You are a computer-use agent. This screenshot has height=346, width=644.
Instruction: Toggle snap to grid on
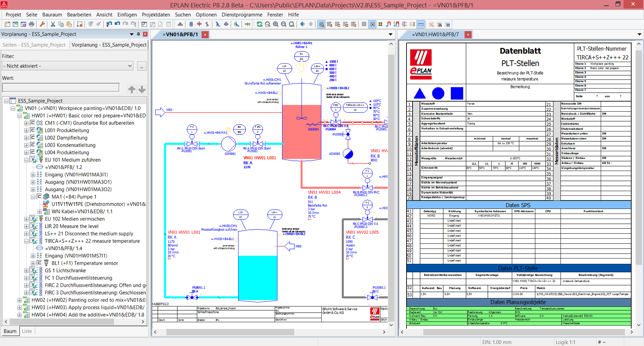pyautogui.click(x=372, y=24)
